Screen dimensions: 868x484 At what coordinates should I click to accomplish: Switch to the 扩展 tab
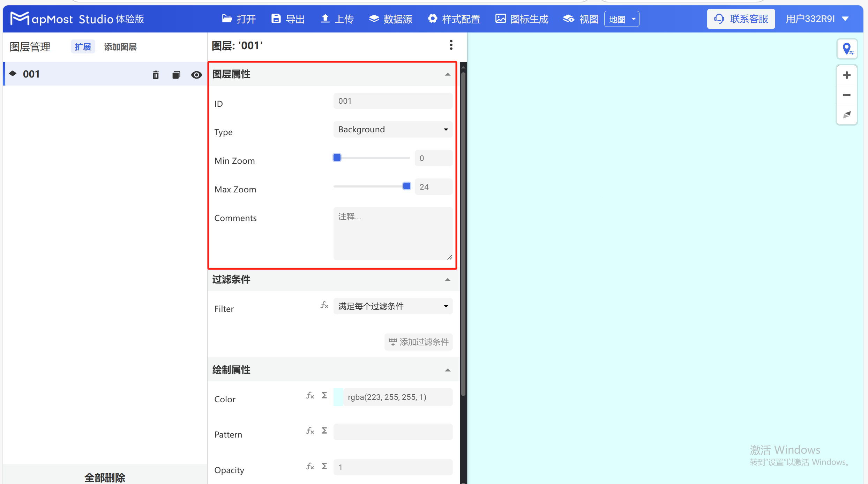pos(83,46)
